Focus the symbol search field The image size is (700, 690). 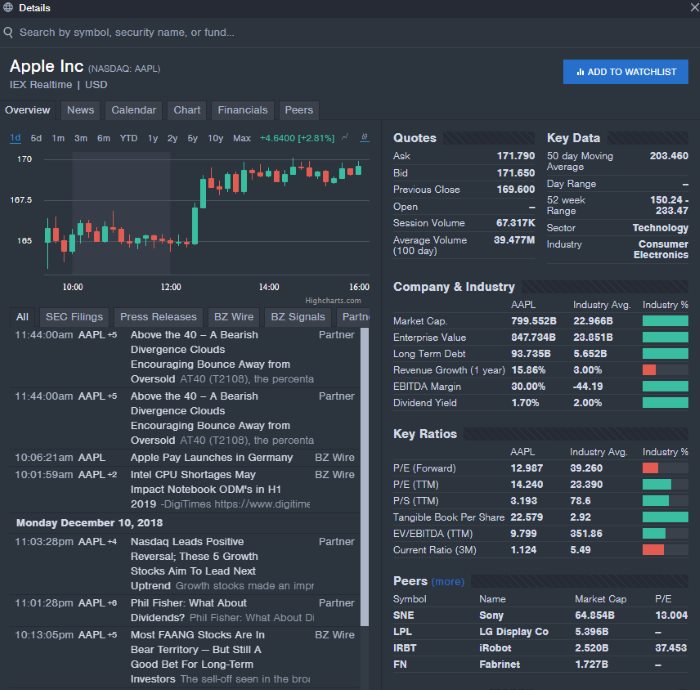[x=350, y=32]
